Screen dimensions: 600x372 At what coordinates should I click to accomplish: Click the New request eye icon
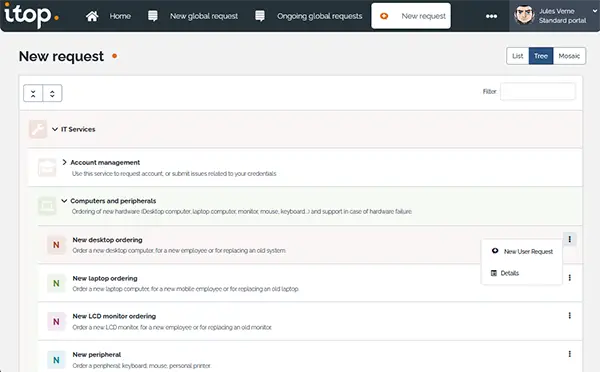pos(384,16)
